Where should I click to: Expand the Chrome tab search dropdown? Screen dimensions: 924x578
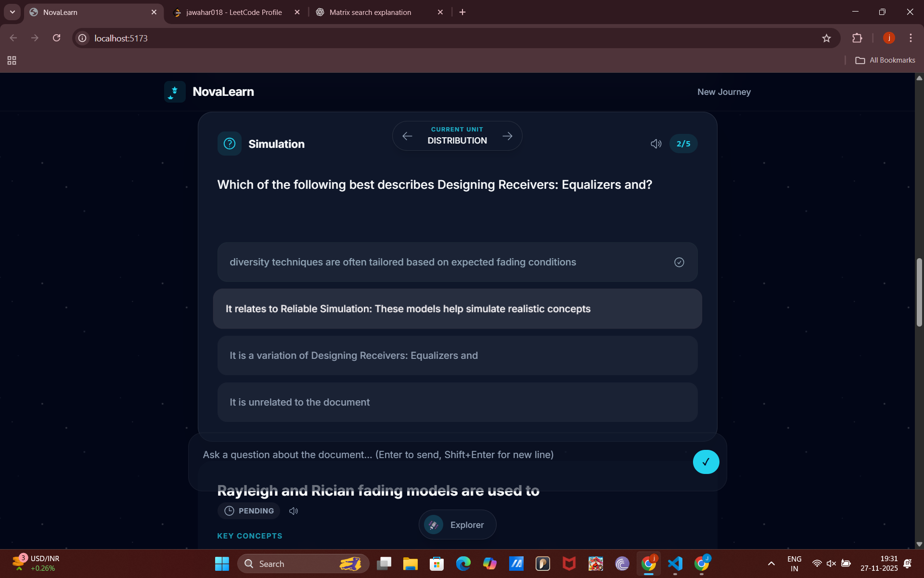12,12
